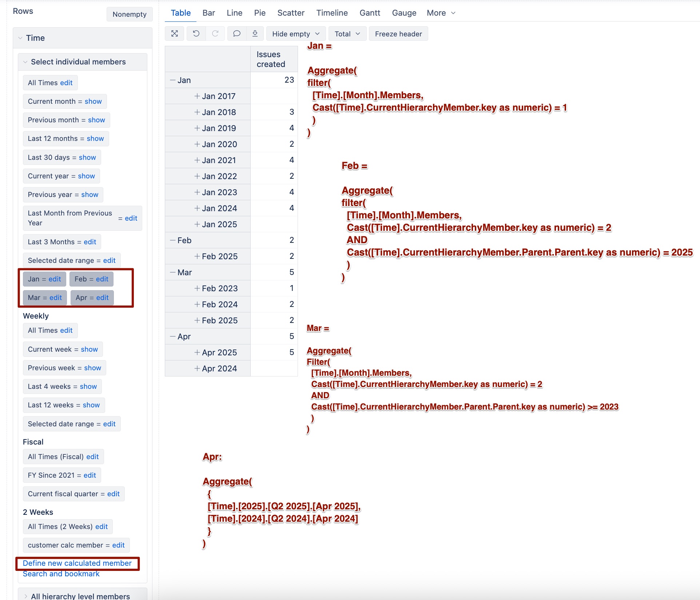
Task: Click the comment bubble icon
Action: click(236, 33)
